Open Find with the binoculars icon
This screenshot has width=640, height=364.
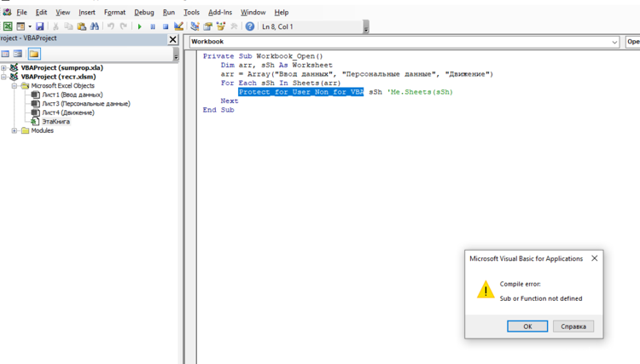(x=94, y=26)
